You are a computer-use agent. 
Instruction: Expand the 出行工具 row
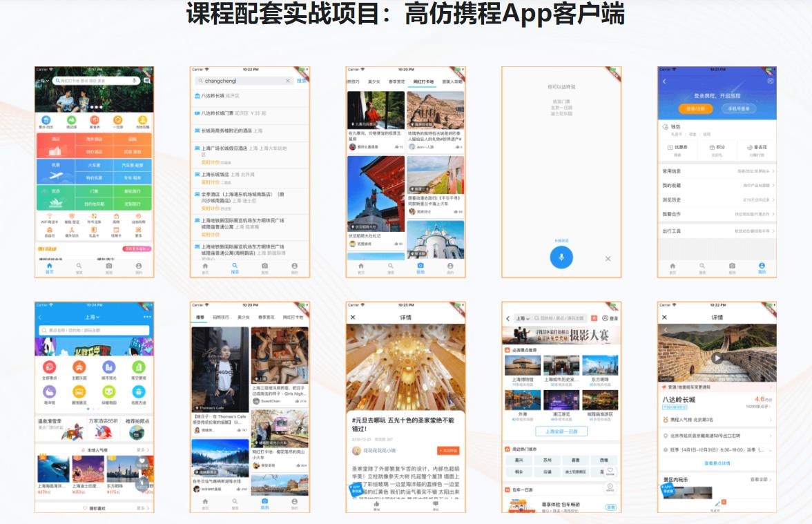pos(717,231)
